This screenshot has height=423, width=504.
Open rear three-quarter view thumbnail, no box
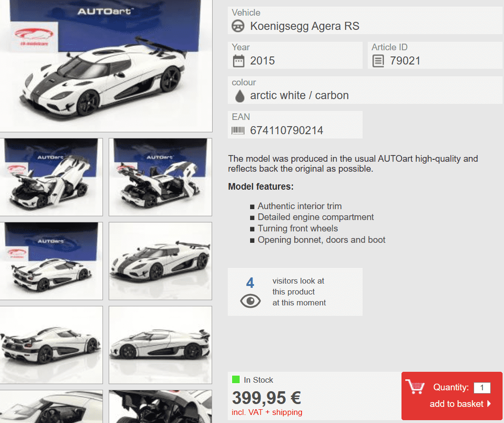tap(51, 345)
